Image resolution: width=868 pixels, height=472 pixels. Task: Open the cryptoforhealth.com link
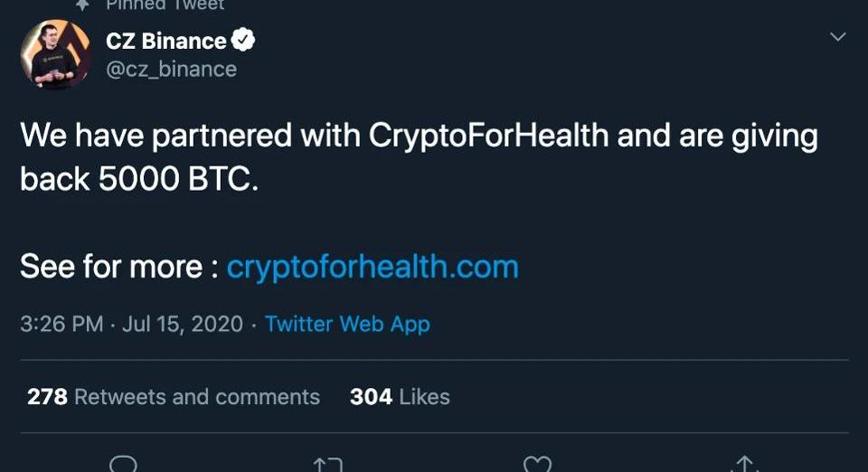click(373, 267)
